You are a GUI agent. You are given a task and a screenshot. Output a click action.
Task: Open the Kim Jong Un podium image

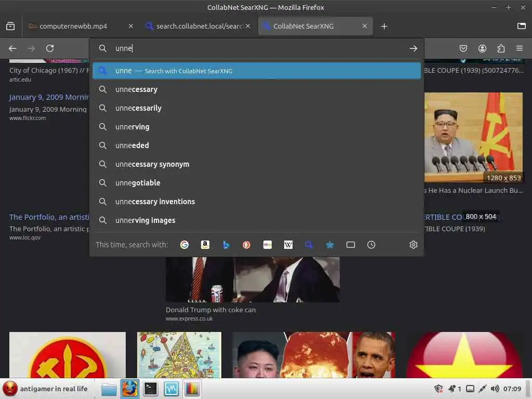tap(473, 137)
